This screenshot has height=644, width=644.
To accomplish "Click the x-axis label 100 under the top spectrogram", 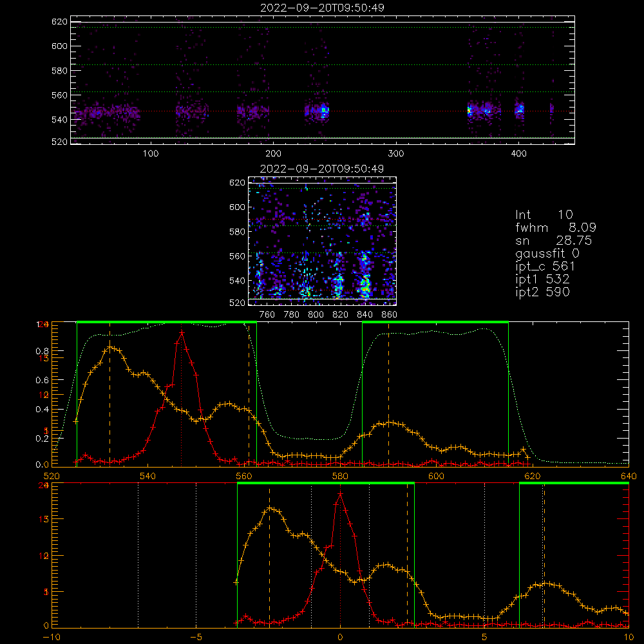I will pyautogui.click(x=151, y=154).
